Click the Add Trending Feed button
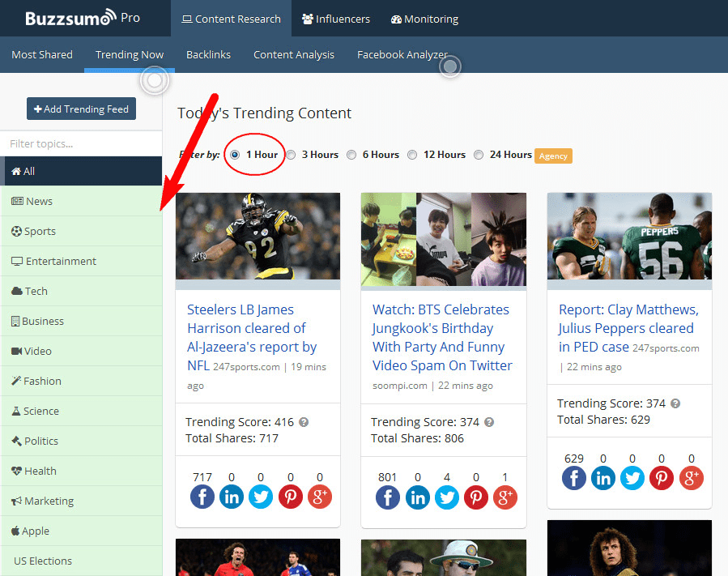Viewport: 728px width, 576px height. [81, 109]
